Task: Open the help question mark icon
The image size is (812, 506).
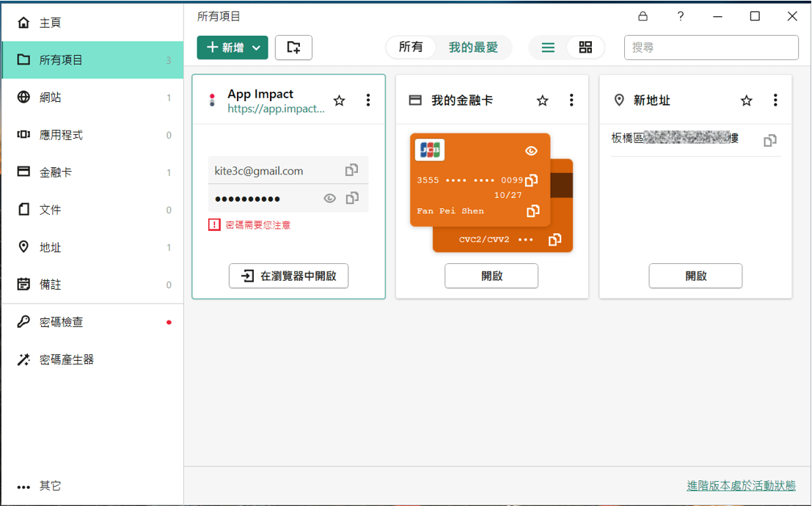Action: [x=680, y=16]
